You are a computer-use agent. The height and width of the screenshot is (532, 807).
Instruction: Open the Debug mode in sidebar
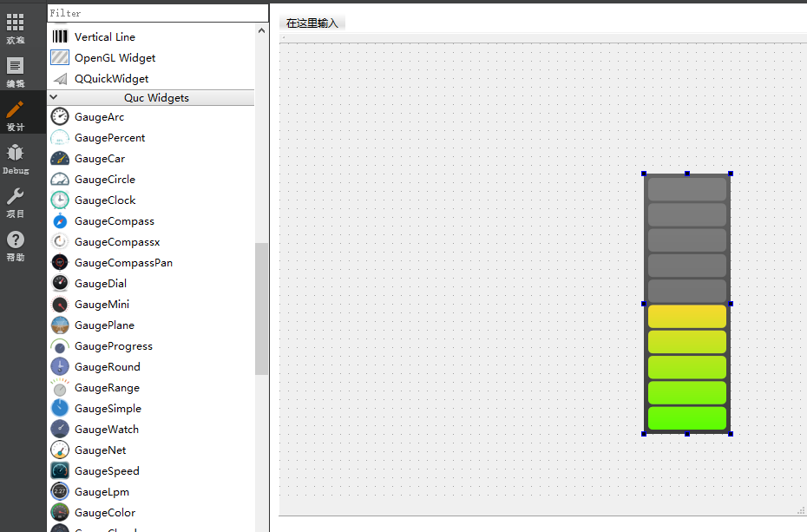coord(16,159)
